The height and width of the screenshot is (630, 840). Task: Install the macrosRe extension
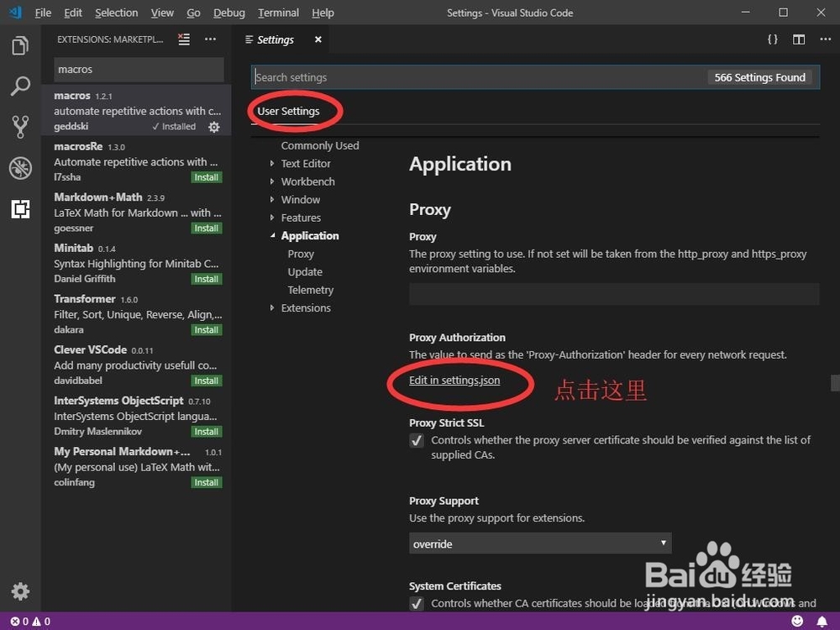coord(207,177)
